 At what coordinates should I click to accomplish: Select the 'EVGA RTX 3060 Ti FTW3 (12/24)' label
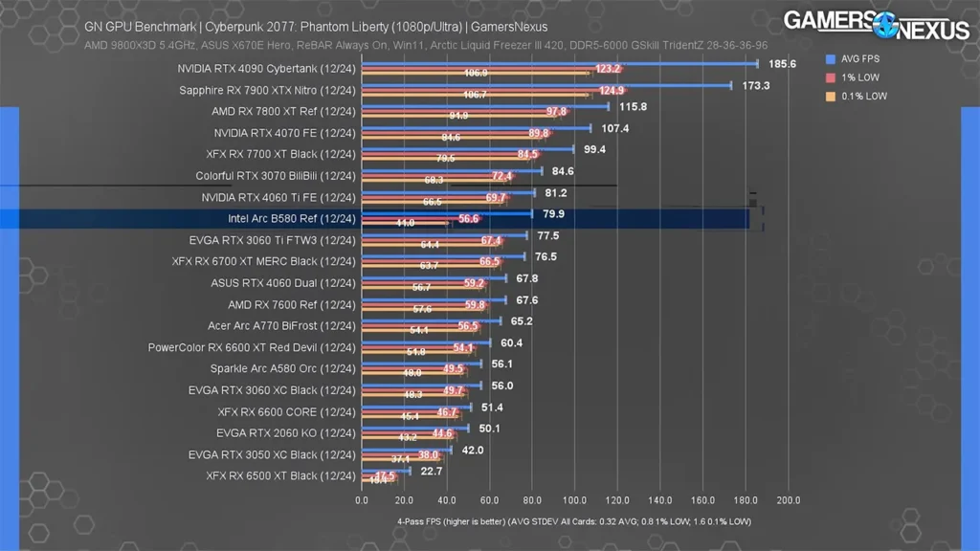pos(273,240)
